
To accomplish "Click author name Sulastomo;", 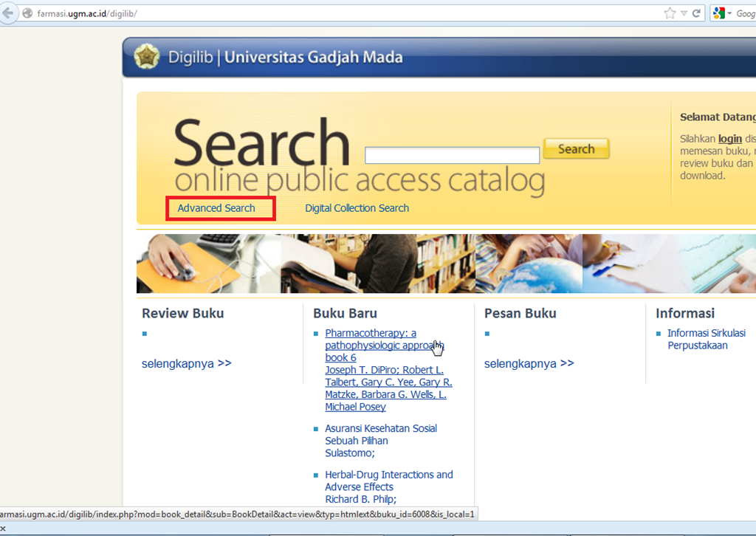I will (x=349, y=453).
